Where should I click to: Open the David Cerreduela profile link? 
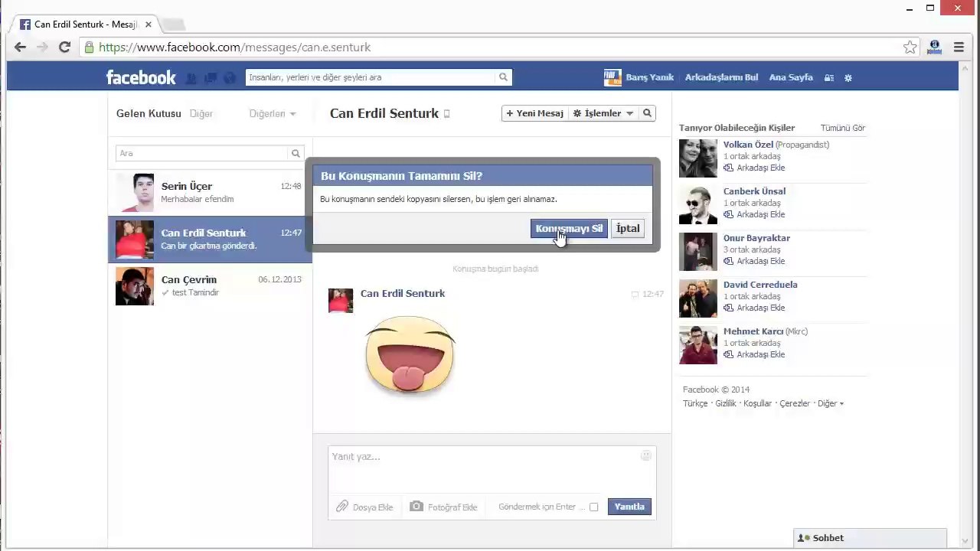pos(760,285)
